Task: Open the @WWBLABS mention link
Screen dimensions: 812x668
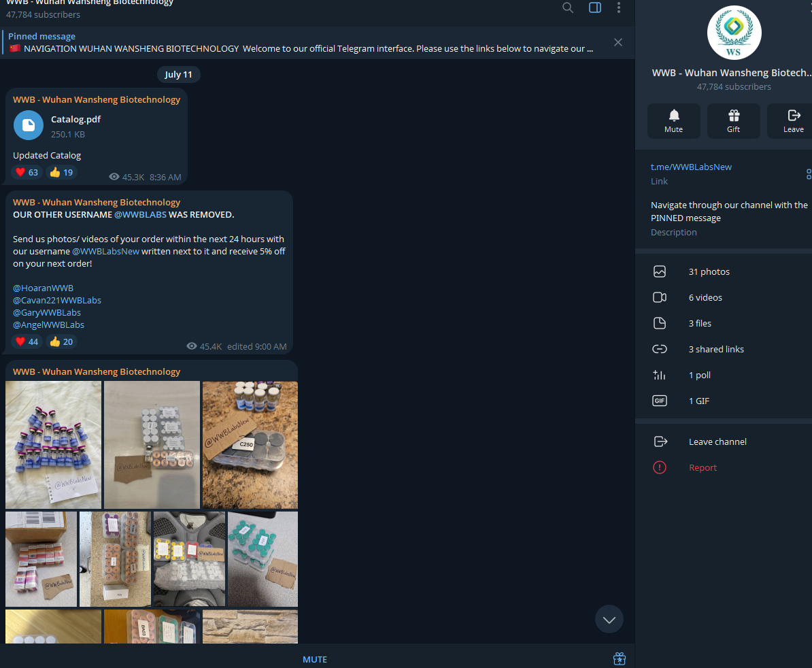Action: pos(140,215)
